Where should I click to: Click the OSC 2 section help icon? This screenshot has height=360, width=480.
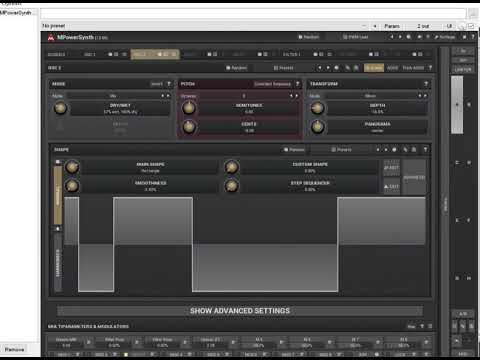coord(430,68)
